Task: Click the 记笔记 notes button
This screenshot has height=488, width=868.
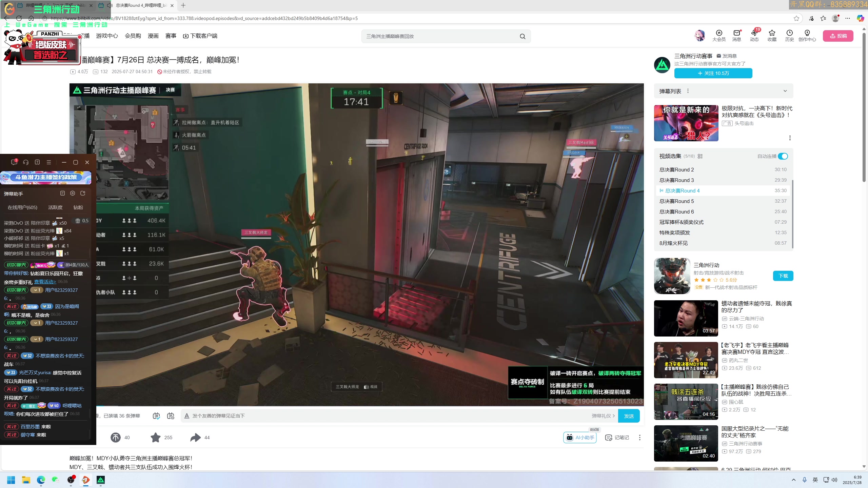Action: pos(617,438)
